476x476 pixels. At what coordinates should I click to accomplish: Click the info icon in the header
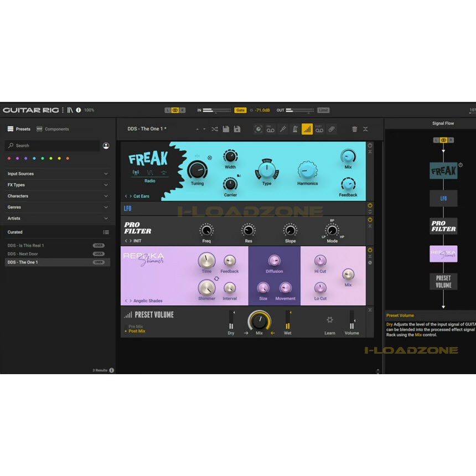[79, 110]
